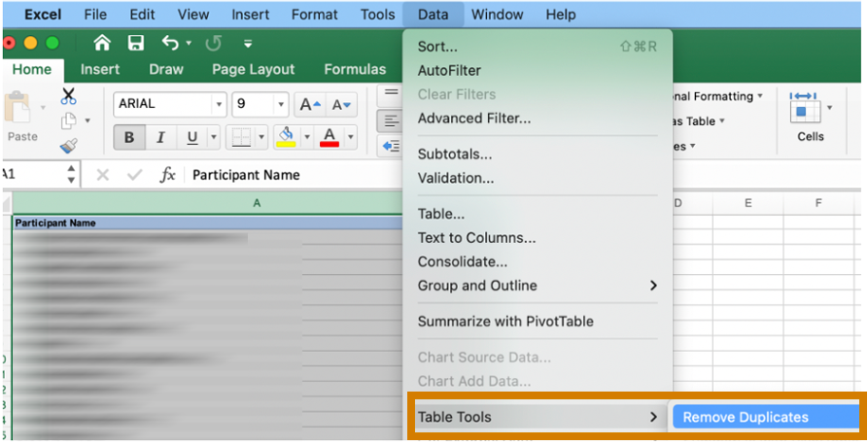Click the Increase Font Size icon
Viewport: 868px width, 445px height.
(309, 104)
